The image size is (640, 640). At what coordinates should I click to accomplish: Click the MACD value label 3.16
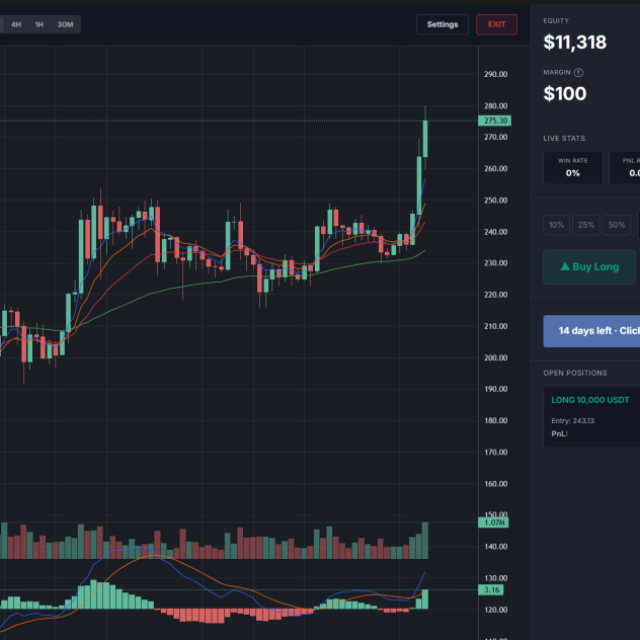(x=491, y=590)
